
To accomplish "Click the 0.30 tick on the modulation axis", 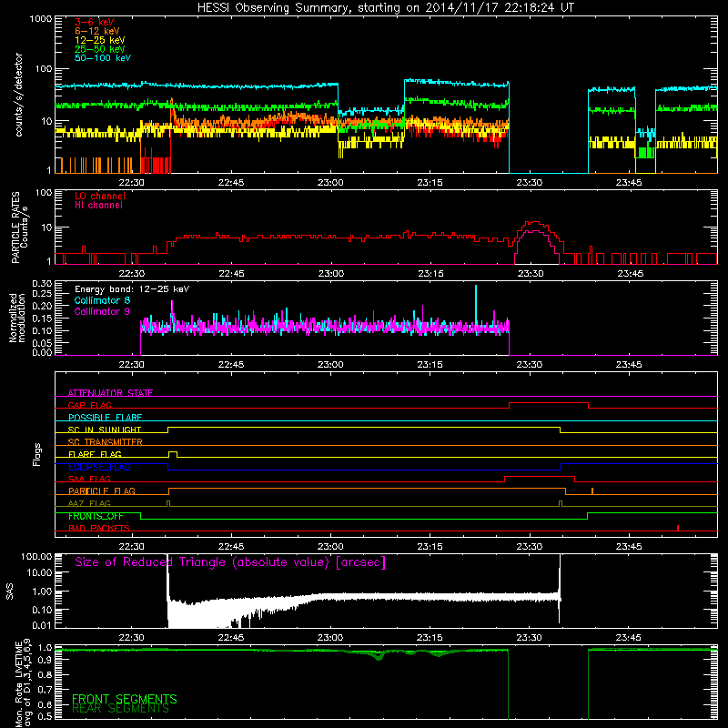I will click(42, 284).
